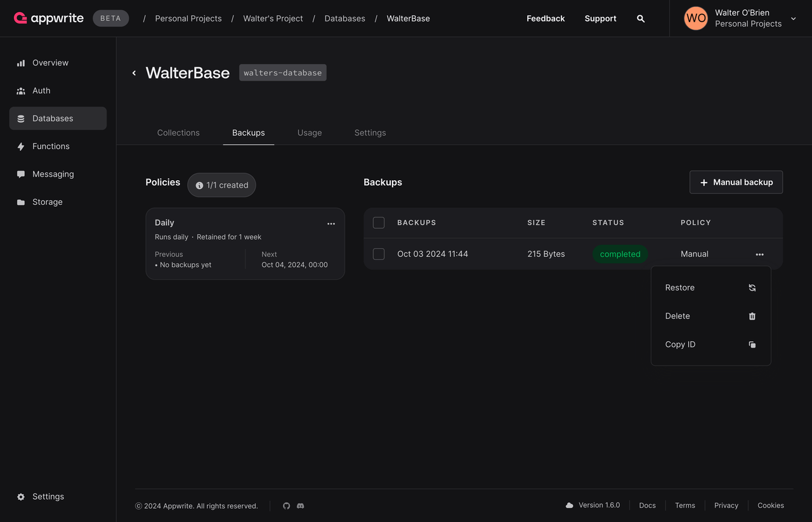
Task: Choose Restore from the context menu
Action: tap(711, 287)
